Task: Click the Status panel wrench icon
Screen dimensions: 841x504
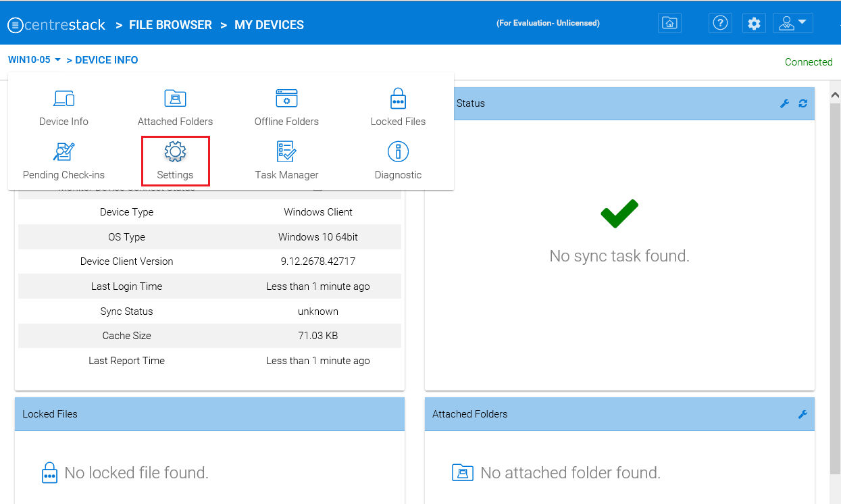Action: [x=784, y=103]
